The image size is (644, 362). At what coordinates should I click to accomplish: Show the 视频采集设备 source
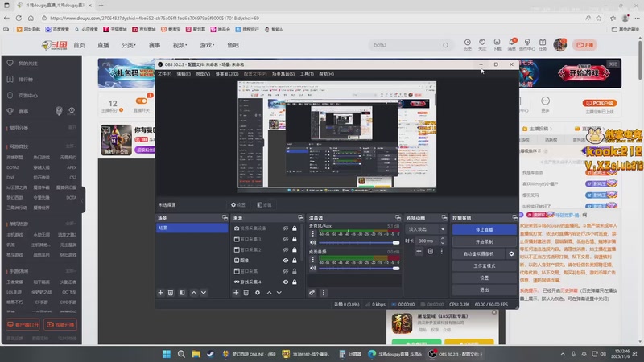coord(286,228)
